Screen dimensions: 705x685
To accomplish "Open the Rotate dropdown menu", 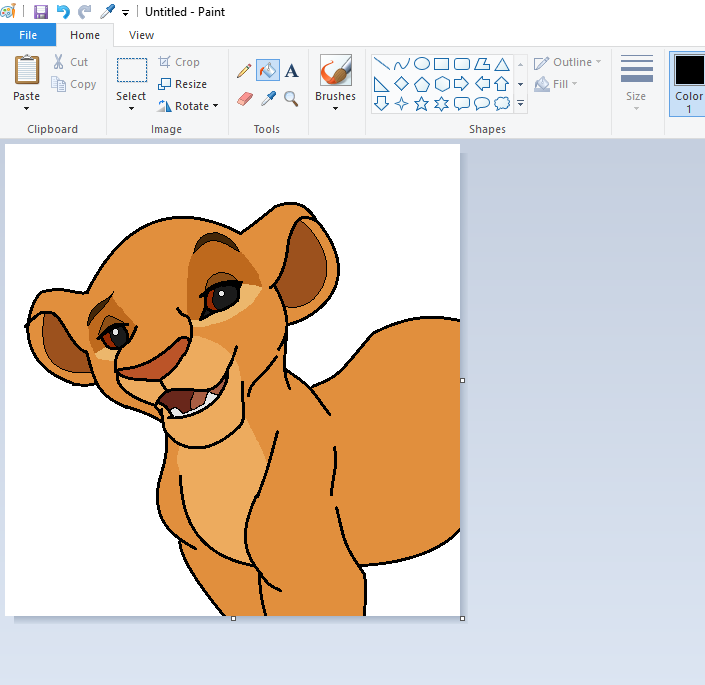I will click(215, 106).
